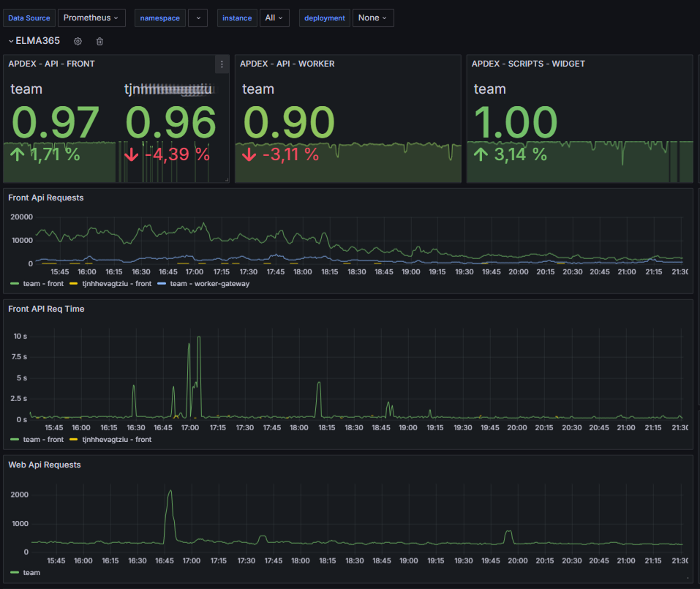Viewport: 700px width, 589px height.
Task: Open ELMA365 row settings gear
Action: (x=78, y=41)
